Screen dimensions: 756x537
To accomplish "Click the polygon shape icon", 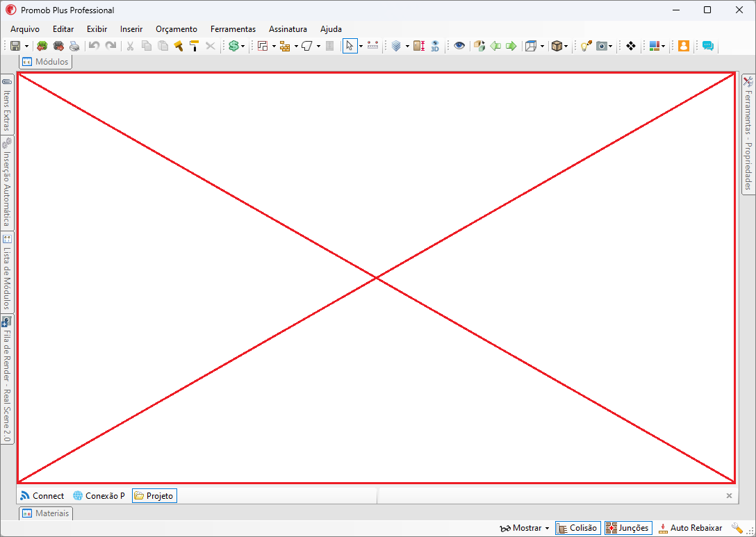I will coord(308,46).
